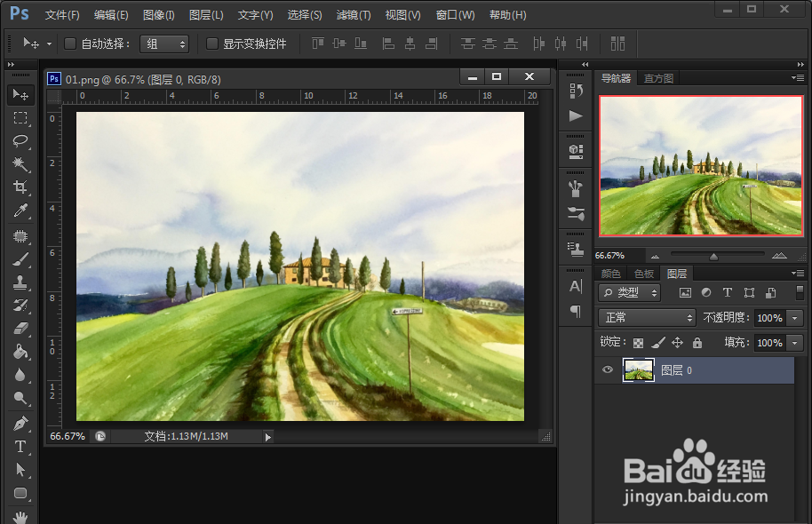The width and height of the screenshot is (812, 524).
Task: Open the 滤镜(T) menu
Action: (x=354, y=15)
